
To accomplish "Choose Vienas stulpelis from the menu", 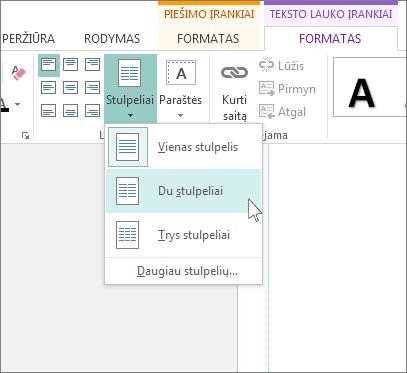I will [x=183, y=147].
